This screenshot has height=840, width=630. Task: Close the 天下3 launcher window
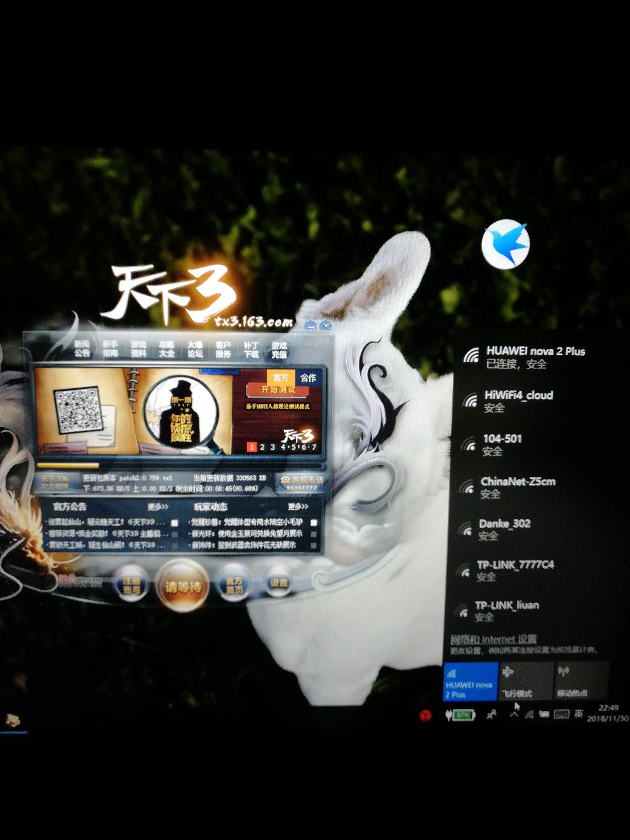point(326,326)
